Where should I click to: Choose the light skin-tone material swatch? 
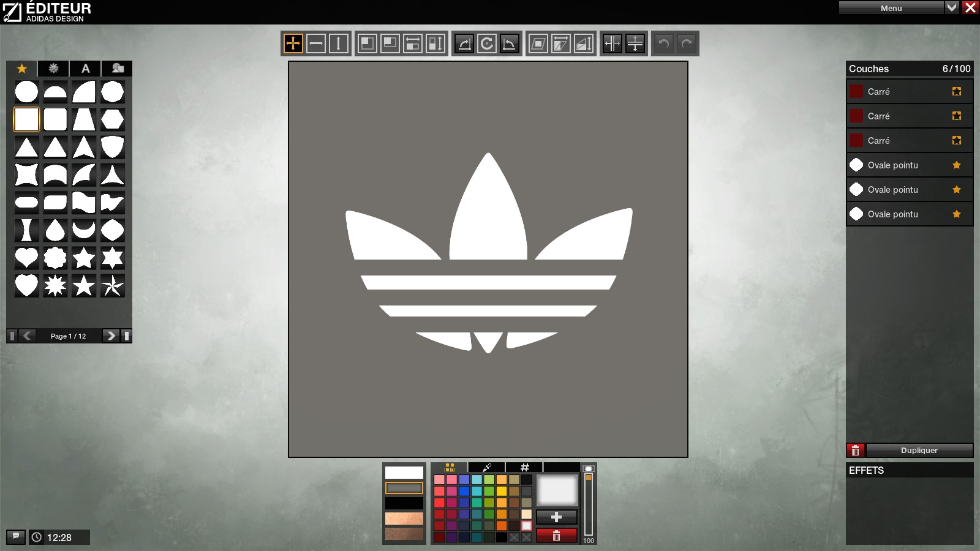[x=404, y=519]
